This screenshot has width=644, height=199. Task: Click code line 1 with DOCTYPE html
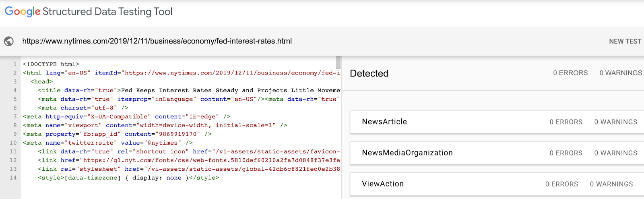tap(51, 64)
